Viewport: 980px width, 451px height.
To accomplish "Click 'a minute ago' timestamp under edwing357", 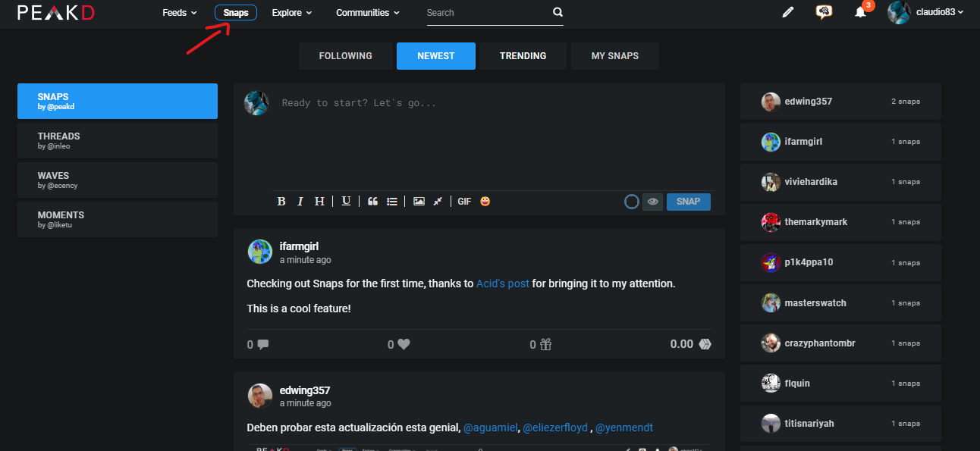I will (x=305, y=403).
